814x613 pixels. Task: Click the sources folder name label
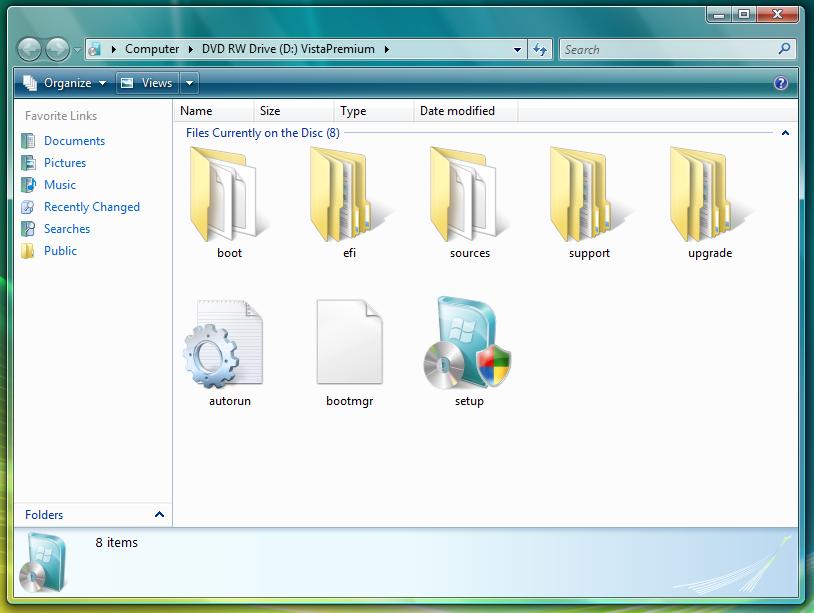[470, 253]
